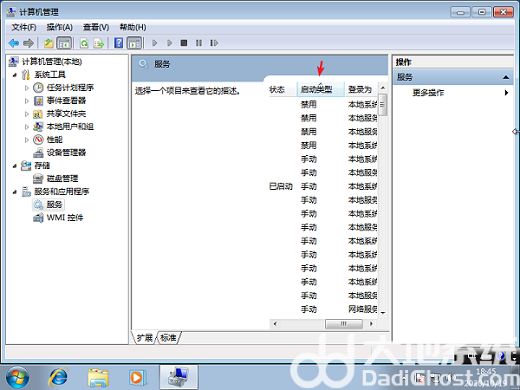Expand the 共享文件夹 arrow

click(x=27, y=114)
